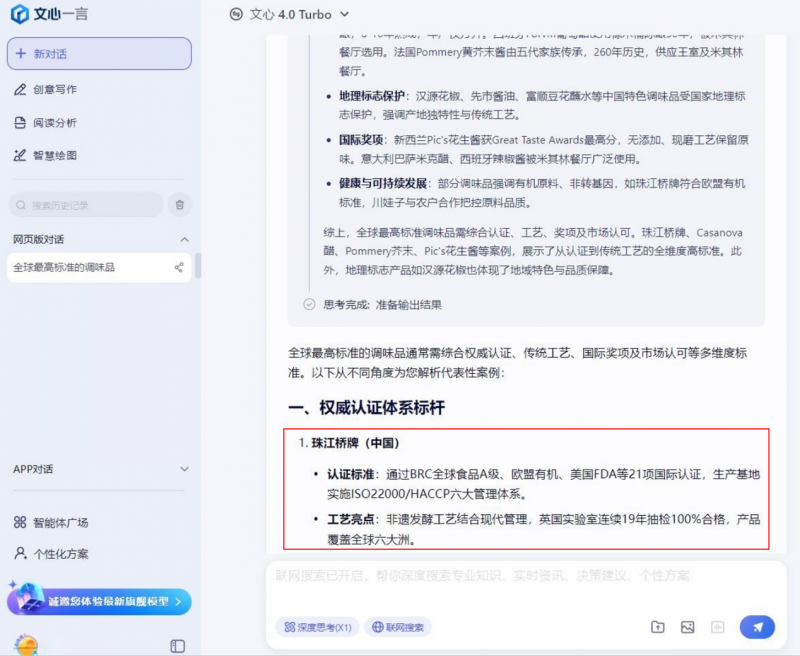
Task: Click the heading 一、权威认证体系标杆
Action: (366, 408)
